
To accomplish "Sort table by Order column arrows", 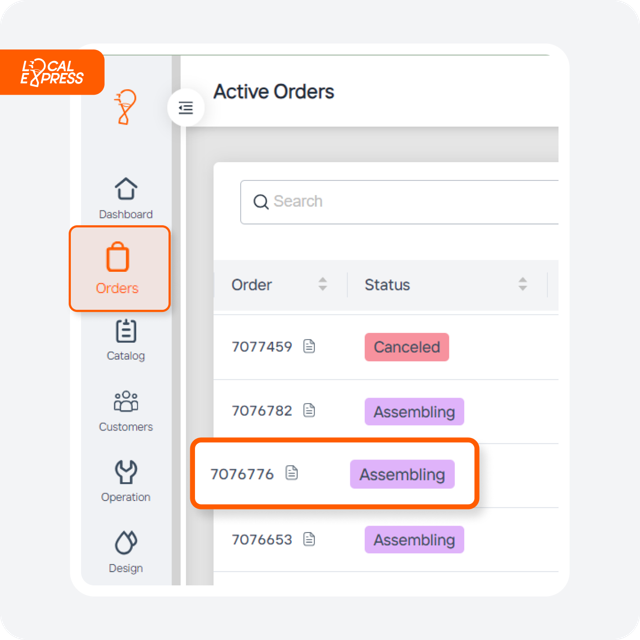I will coord(322,284).
